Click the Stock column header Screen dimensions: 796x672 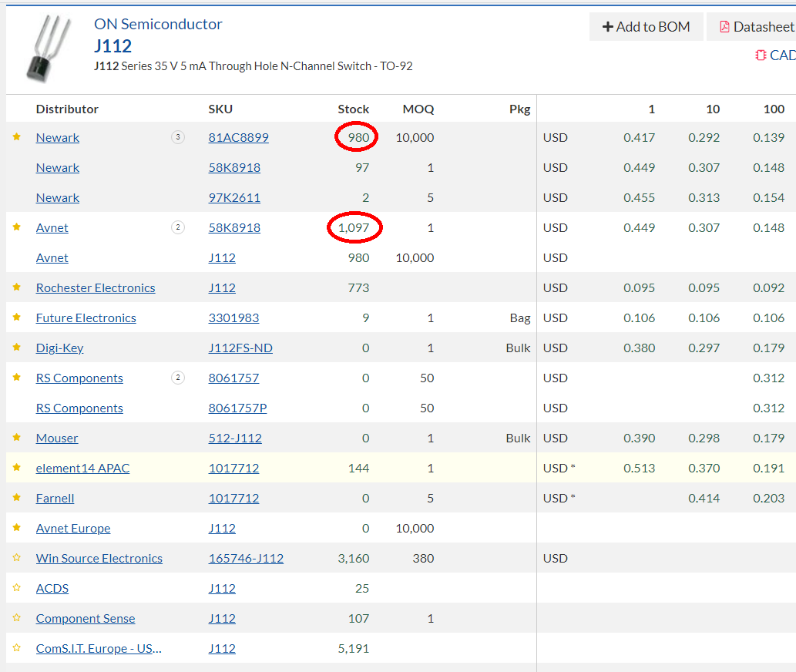click(x=354, y=109)
